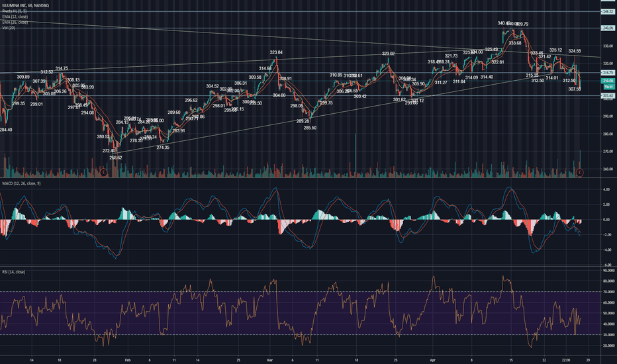This screenshot has height=364, width=617.
Task: Click the 310.00 current price label
Action: pyautogui.click(x=608, y=81)
